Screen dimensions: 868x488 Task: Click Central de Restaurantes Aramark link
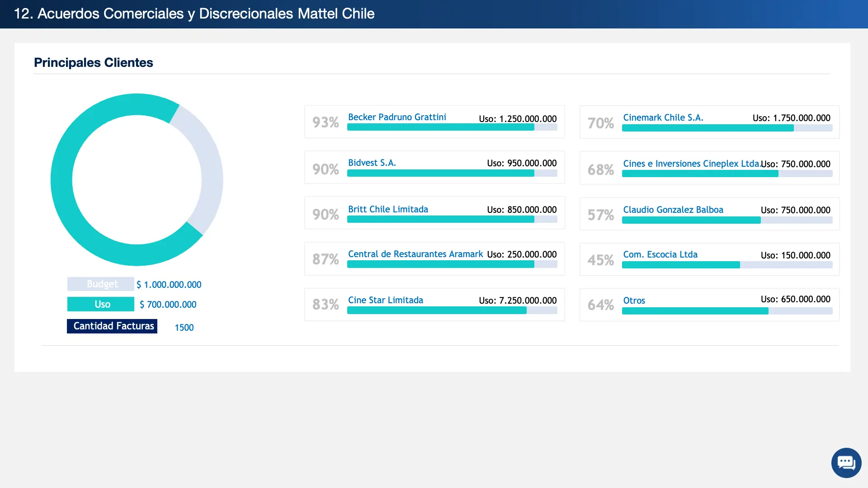415,254
